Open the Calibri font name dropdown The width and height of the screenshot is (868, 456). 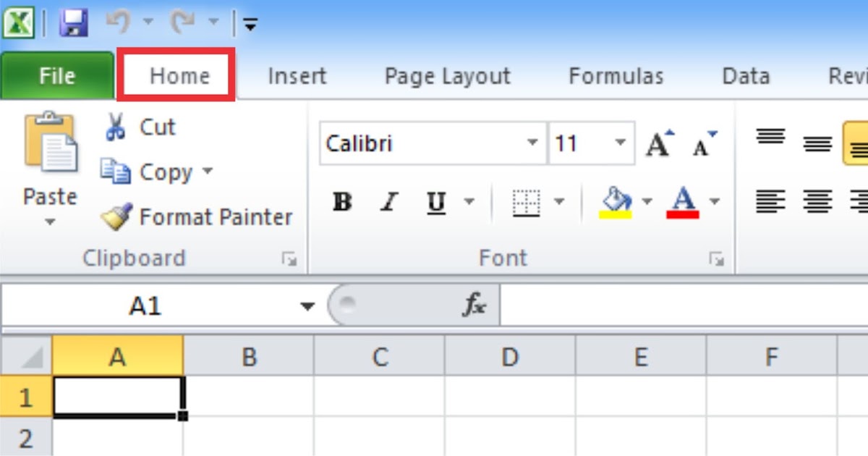point(534,143)
